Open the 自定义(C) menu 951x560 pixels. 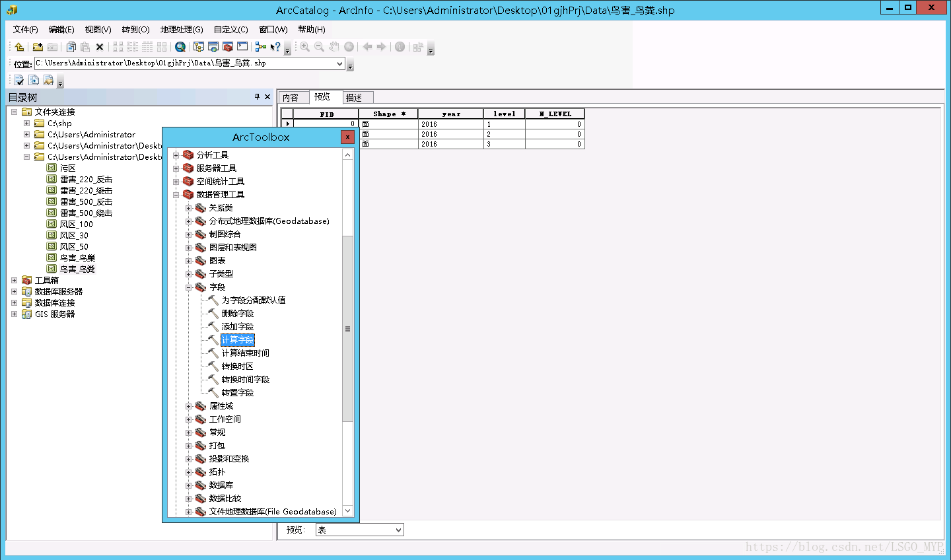tap(230, 29)
